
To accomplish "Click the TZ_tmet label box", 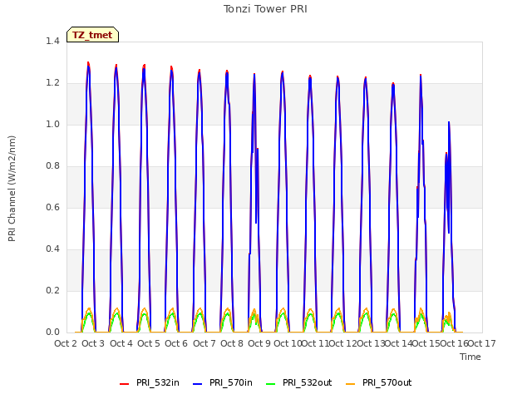I will click(x=92, y=35).
